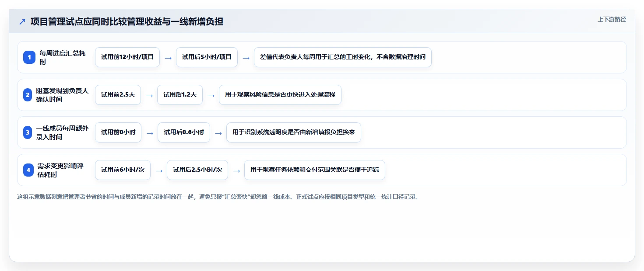Select the 试用后0.6小时 box
The image size is (644, 271).
[184, 132]
